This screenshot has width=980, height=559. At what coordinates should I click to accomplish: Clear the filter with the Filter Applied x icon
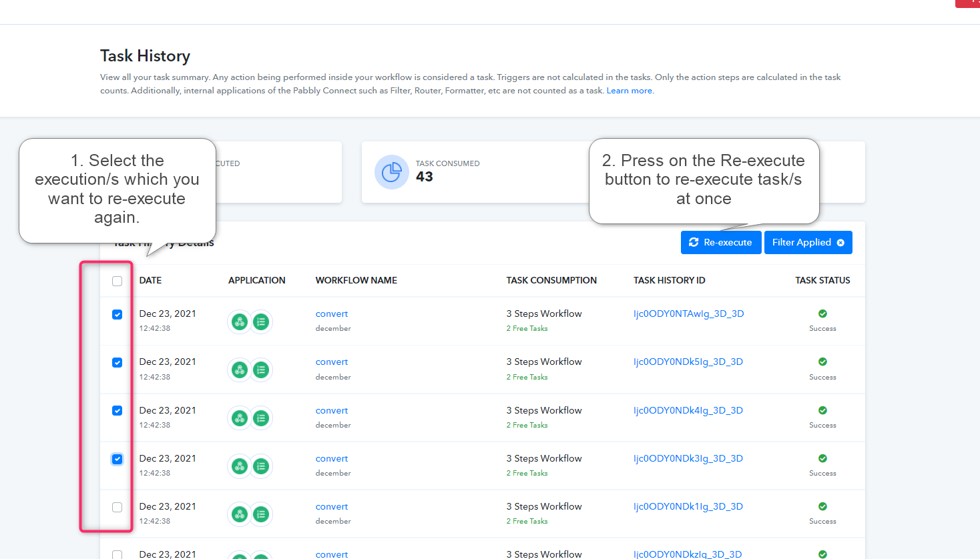[840, 243]
